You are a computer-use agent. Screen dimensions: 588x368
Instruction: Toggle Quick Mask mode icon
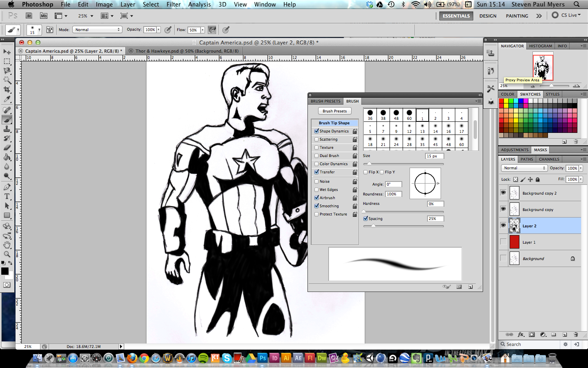(x=7, y=285)
